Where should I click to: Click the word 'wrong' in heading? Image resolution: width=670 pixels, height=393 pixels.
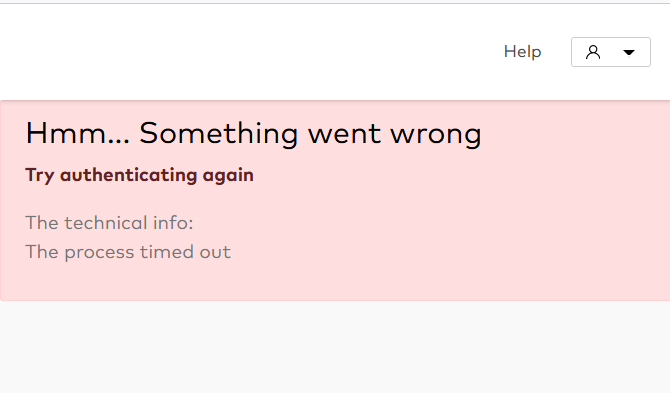(x=436, y=135)
